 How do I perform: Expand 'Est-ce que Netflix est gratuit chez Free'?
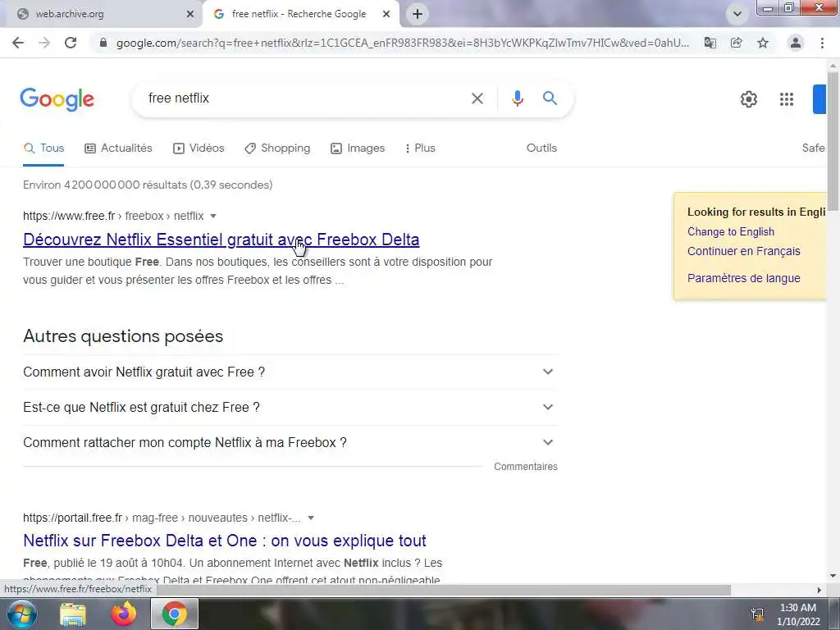click(x=290, y=407)
